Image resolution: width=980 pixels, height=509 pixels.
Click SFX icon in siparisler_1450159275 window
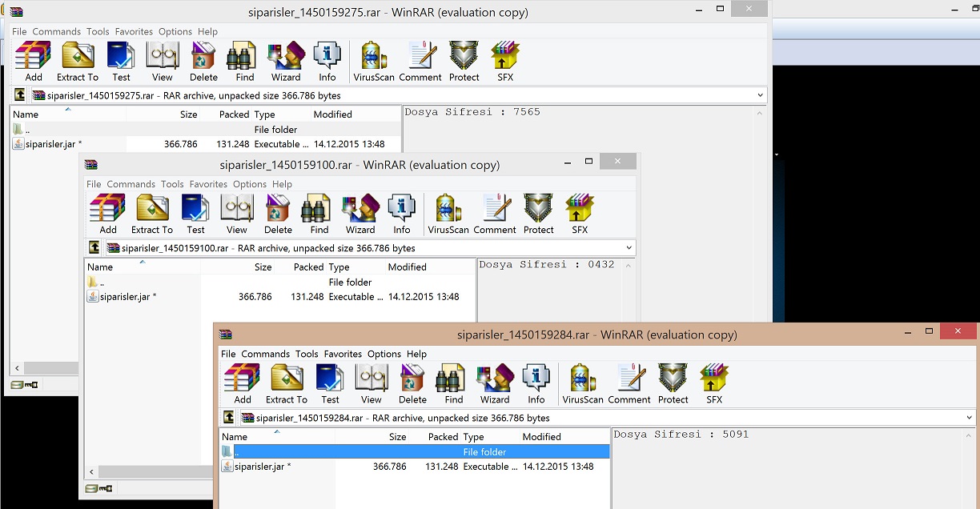click(x=505, y=61)
